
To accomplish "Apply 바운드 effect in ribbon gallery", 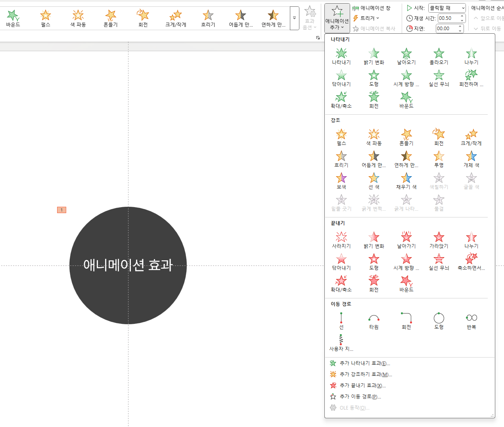I will click(x=13, y=18).
